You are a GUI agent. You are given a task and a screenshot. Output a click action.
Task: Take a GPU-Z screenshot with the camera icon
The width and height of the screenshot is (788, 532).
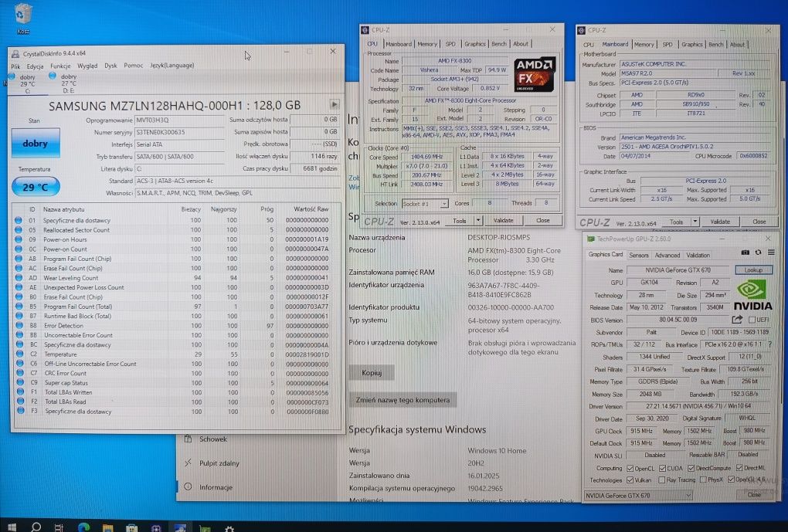tap(746, 252)
